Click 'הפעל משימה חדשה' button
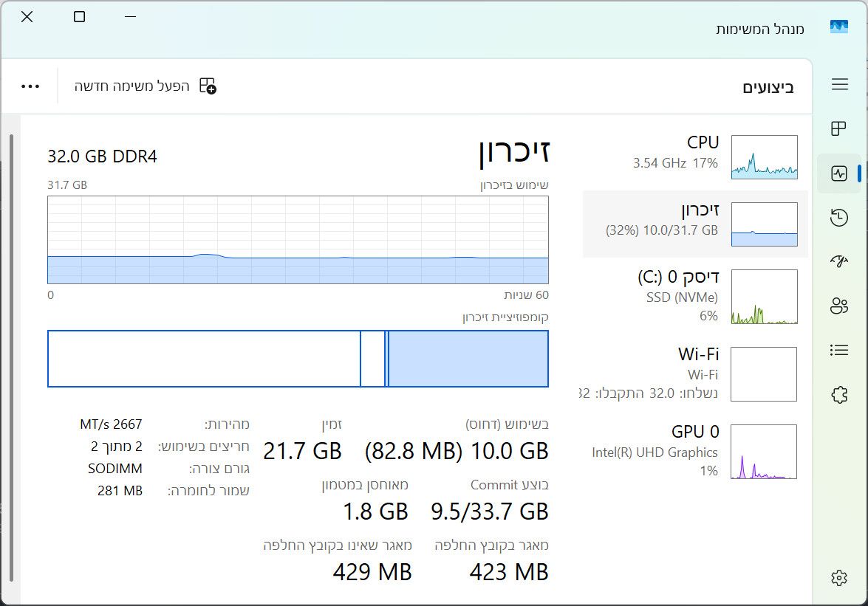The image size is (868, 606). tap(145, 86)
